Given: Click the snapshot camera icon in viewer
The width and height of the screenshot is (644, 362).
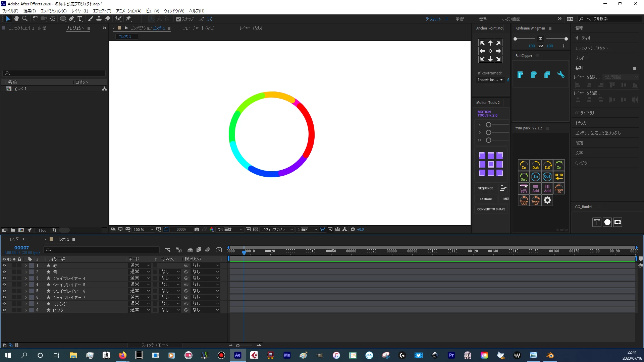Looking at the screenshot, I should click(197, 230).
